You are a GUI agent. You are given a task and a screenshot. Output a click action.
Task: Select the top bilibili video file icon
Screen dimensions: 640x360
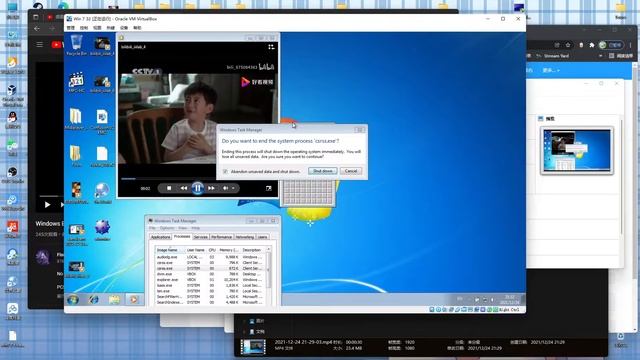pyautogui.click(x=102, y=46)
